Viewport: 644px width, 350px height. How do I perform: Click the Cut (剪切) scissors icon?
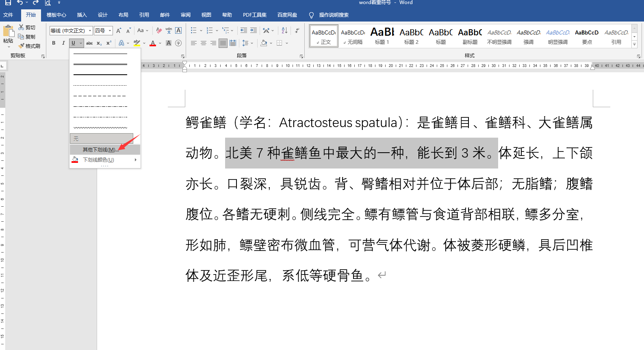(x=21, y=27)
